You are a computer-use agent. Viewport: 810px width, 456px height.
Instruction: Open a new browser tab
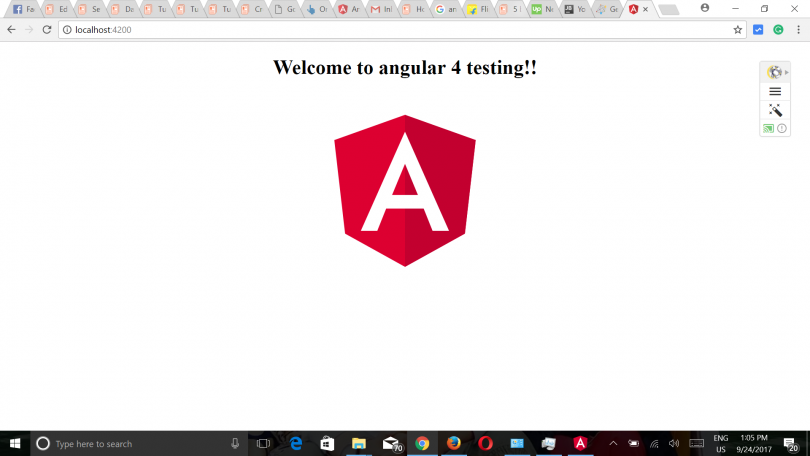pyautogui.click(x=669, y=10)
